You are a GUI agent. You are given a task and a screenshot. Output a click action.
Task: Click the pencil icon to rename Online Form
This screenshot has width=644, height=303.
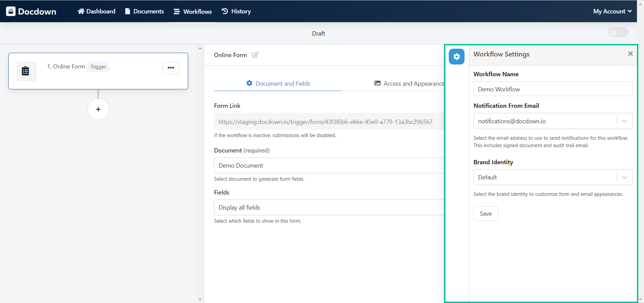255,55
